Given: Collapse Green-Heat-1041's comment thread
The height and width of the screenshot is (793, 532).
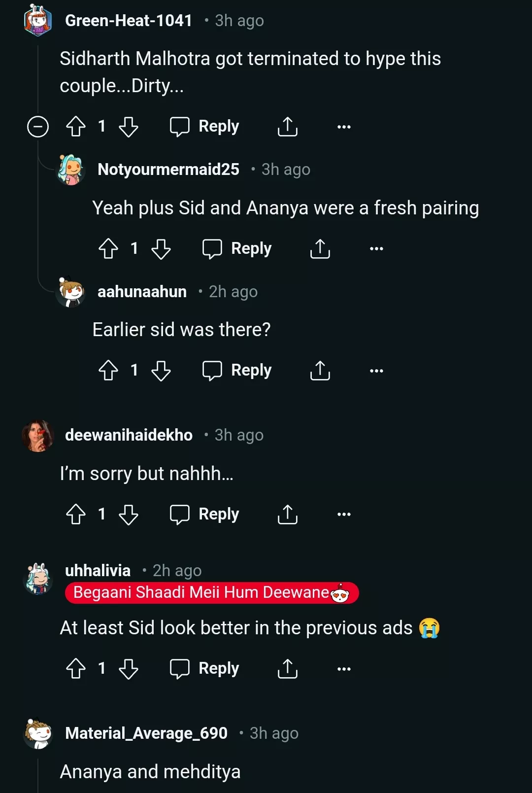Looking at the screenshot, I should tap(37, 127).
